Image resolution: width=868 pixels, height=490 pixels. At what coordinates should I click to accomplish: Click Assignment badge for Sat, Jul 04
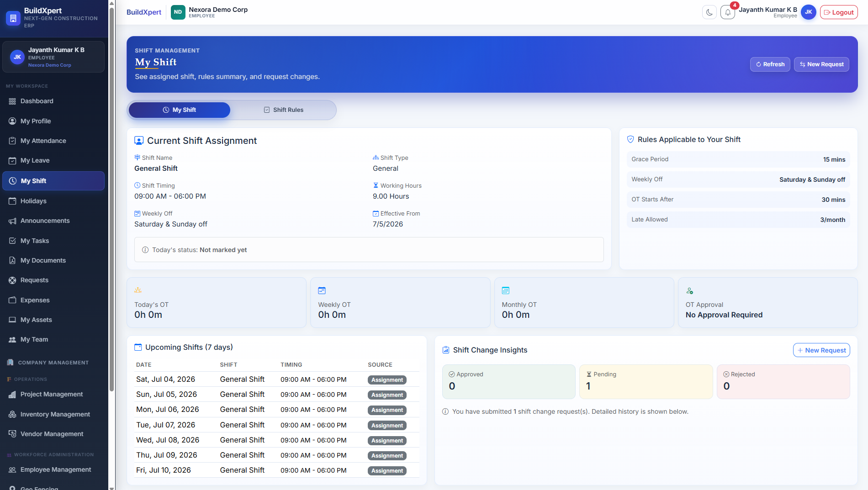(x=387, y=380)
